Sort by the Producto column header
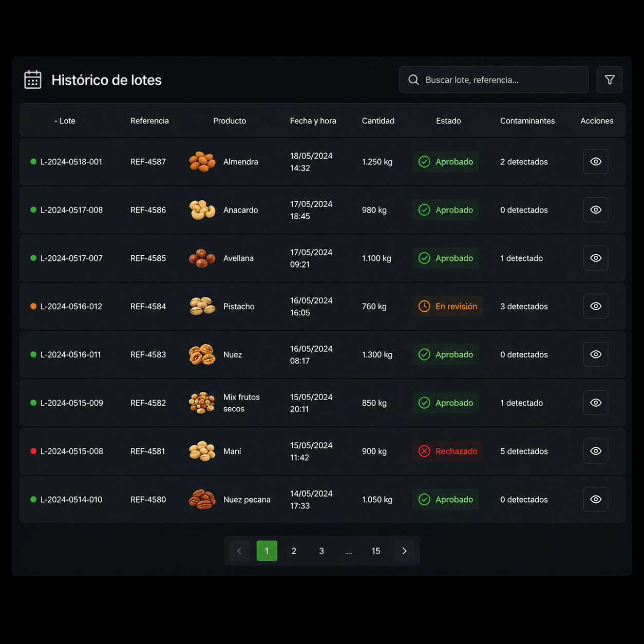Screen dimensions: 644x644 pos(230,121)
